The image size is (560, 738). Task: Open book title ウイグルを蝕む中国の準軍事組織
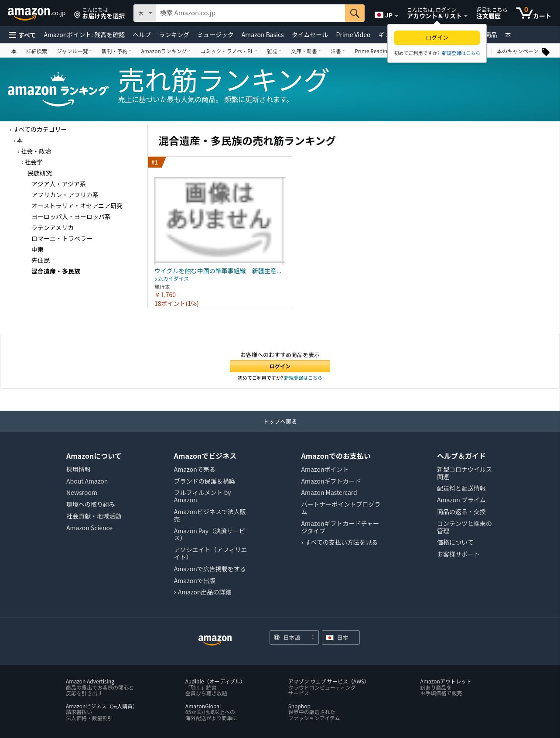218,271
